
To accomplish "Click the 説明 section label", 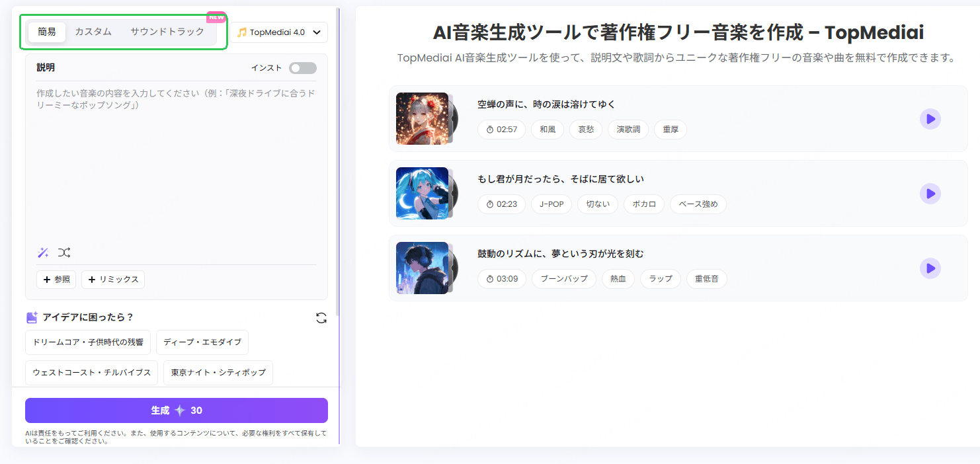I will click(46, 67).
